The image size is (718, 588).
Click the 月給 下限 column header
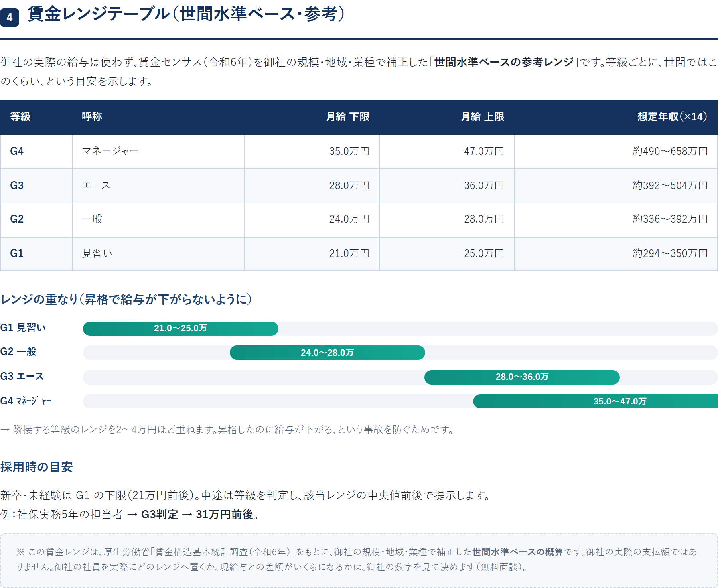pyautogui.click(x=312, y=117)
